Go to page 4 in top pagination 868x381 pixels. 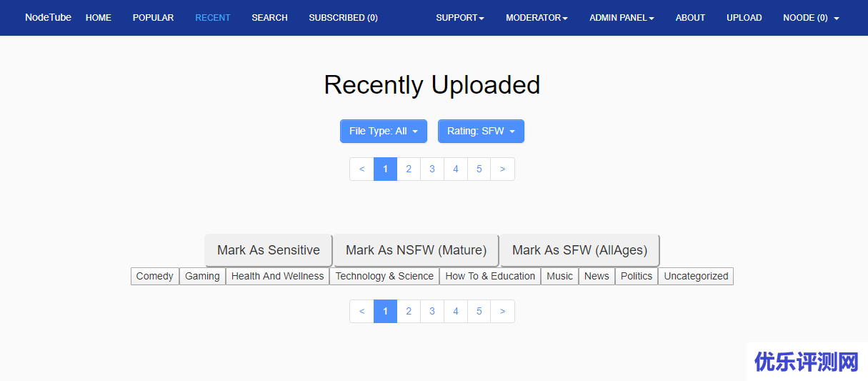[x=456, y=169]
